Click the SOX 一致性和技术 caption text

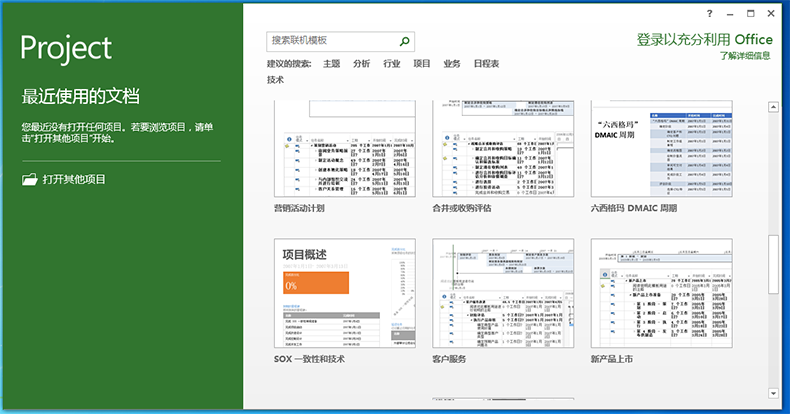(x=309, y=359)
